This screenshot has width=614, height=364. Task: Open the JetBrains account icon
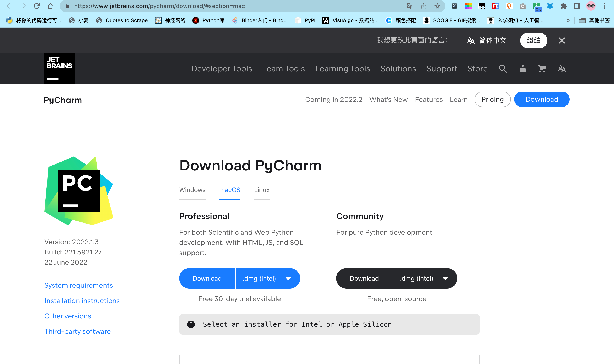[523, 69]
